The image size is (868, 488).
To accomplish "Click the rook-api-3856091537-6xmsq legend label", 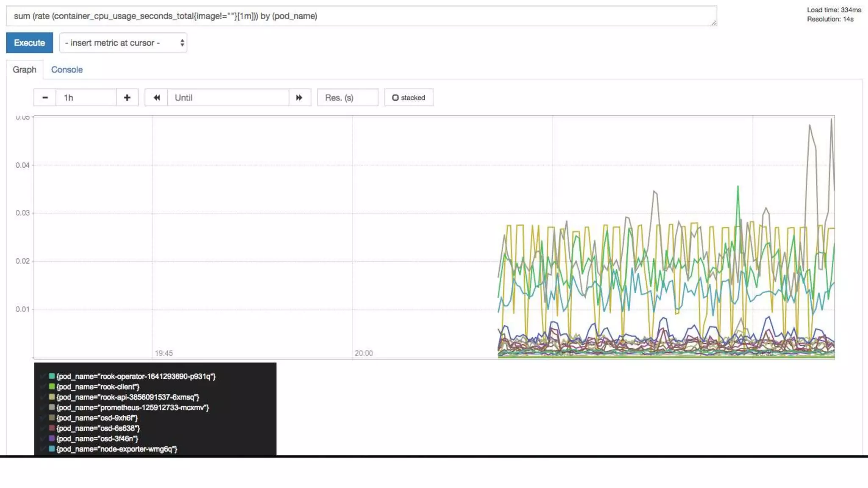I will click(128, 397).
